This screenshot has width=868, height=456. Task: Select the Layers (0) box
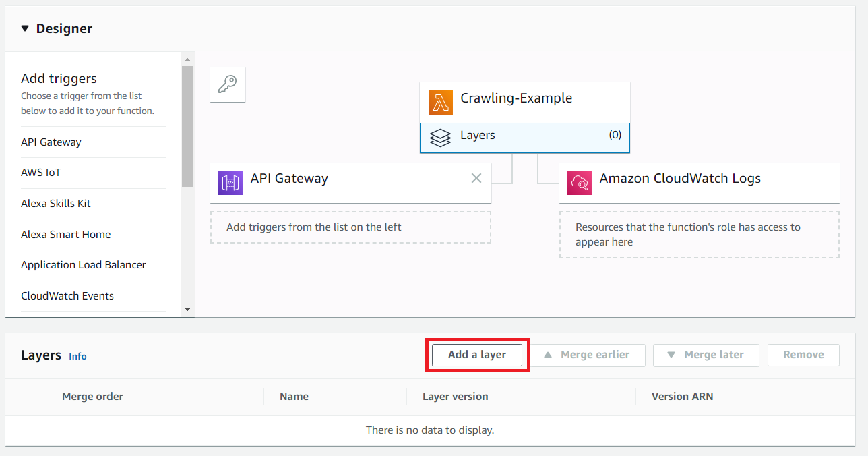[x=524, y=138]
